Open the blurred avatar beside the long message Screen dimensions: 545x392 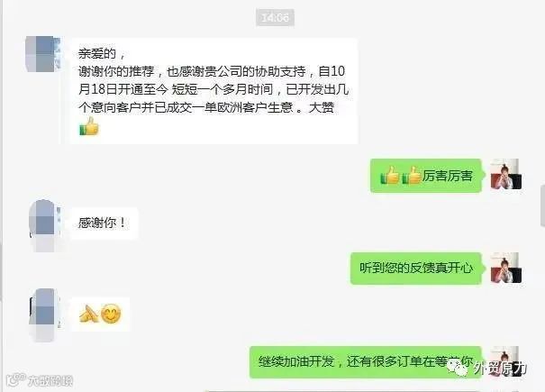pyautogui.click(x=43, y=54)
